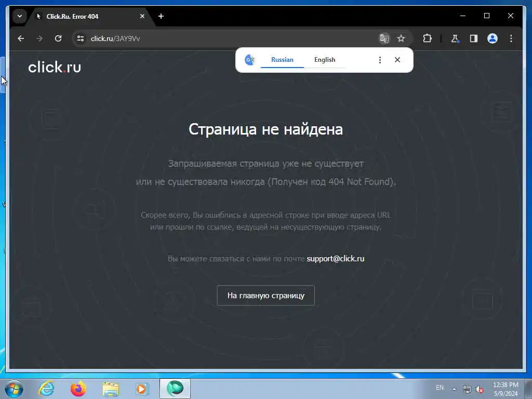Open Chrome's three-dot main menu
532x399 pixels.
[x=511, y=38]
